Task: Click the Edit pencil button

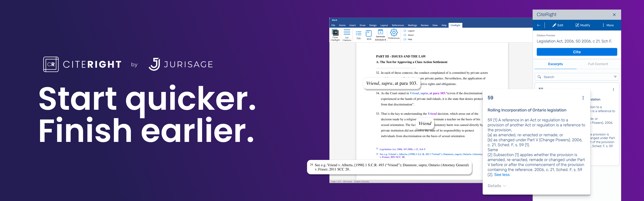Action: [558, 25]
